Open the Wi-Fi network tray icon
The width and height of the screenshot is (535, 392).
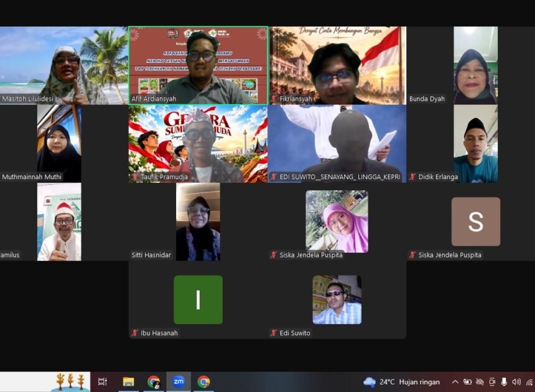(x=529, y=382)
